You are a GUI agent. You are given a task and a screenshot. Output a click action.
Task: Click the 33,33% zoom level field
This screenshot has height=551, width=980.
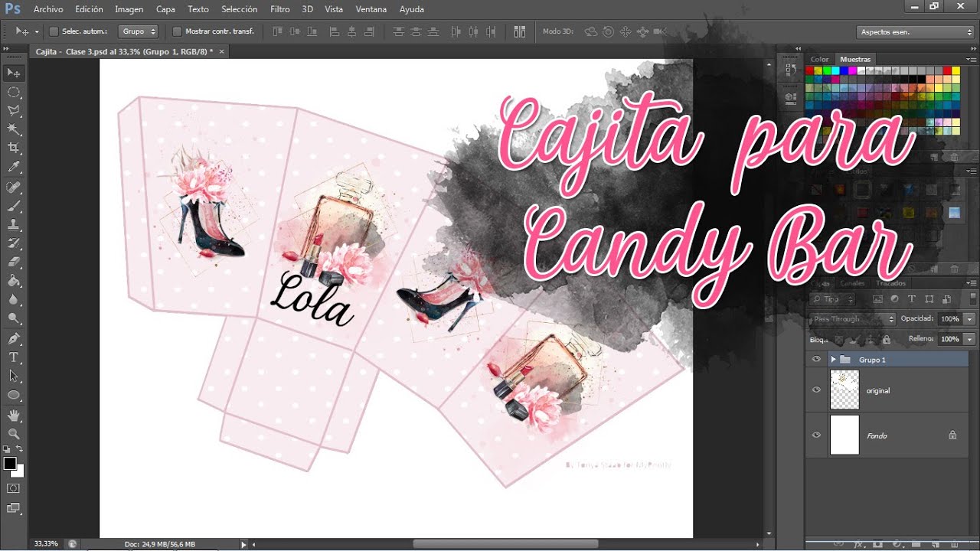click(44, 543)
